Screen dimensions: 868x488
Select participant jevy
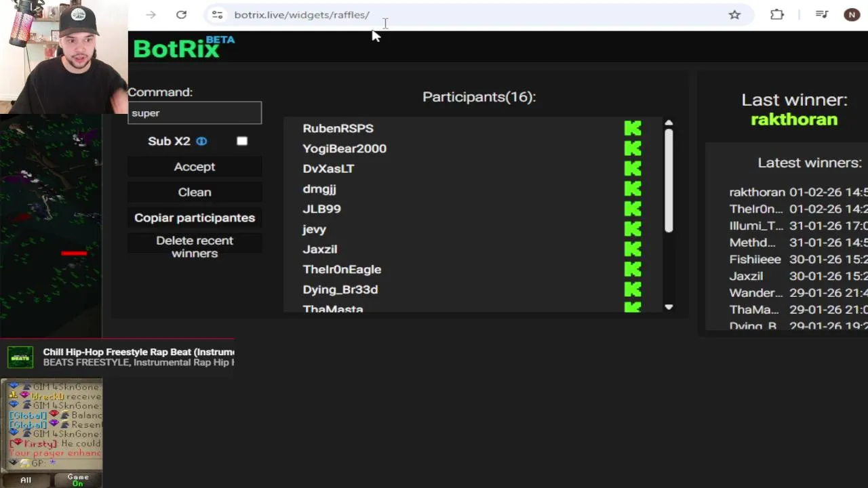(x=314, y=229)
